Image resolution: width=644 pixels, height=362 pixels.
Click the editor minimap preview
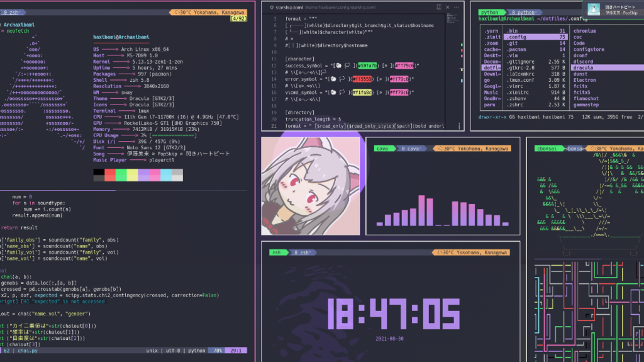pos(453,18)
